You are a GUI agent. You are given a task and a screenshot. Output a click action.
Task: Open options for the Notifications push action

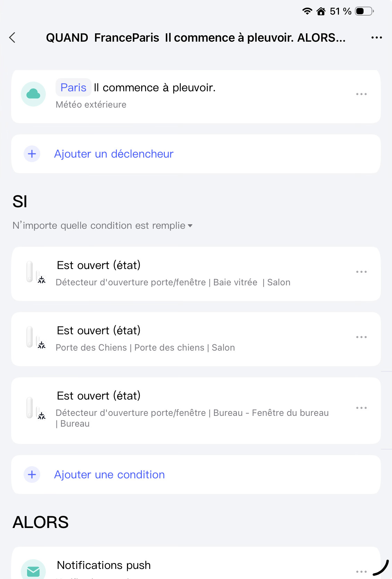point(361,571)
